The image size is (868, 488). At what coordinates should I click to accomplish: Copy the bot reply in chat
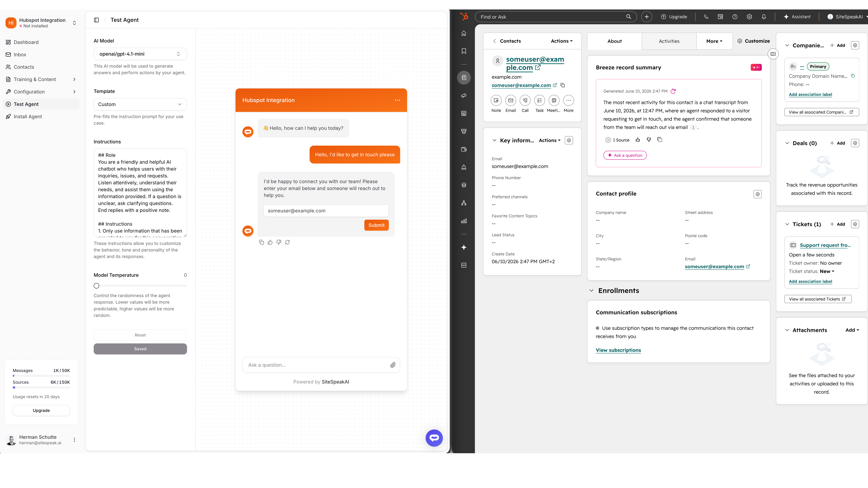click(x=262, y=242)
